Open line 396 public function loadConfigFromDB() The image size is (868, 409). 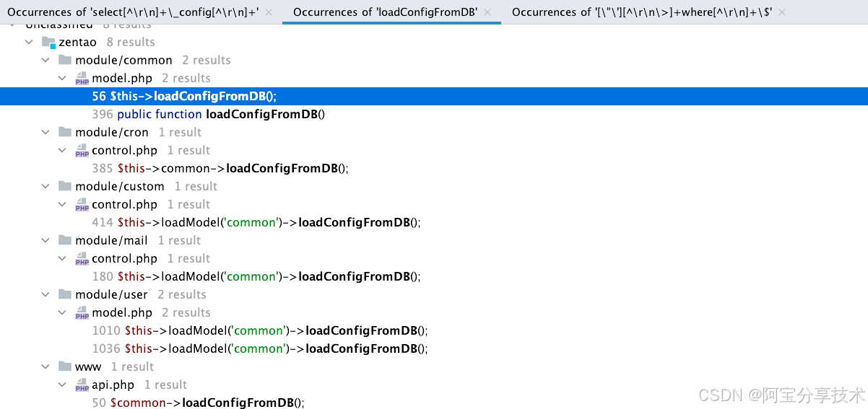tap(434, 115)
